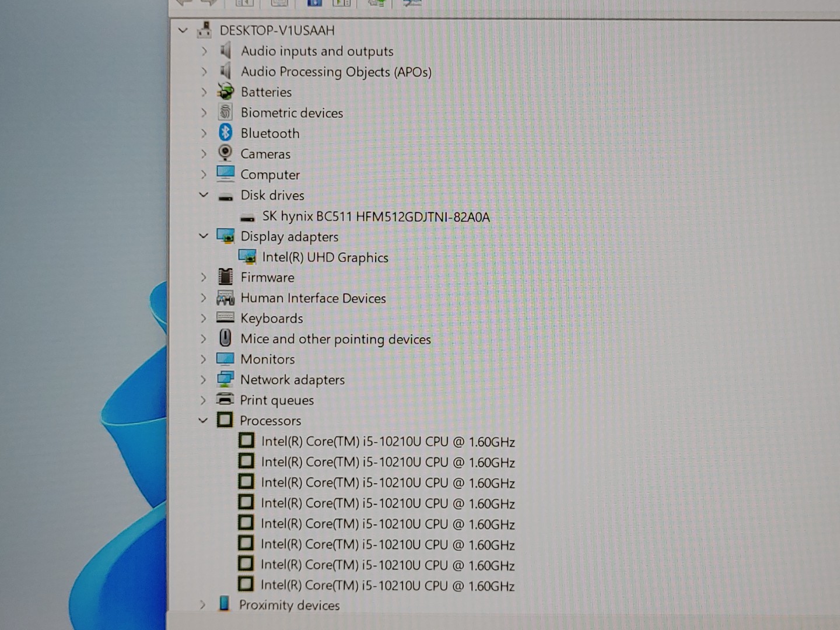The height and width of the screenshot is (630, 840).
Task: Select the Monitors category label
Action: [x=268, y=359]
